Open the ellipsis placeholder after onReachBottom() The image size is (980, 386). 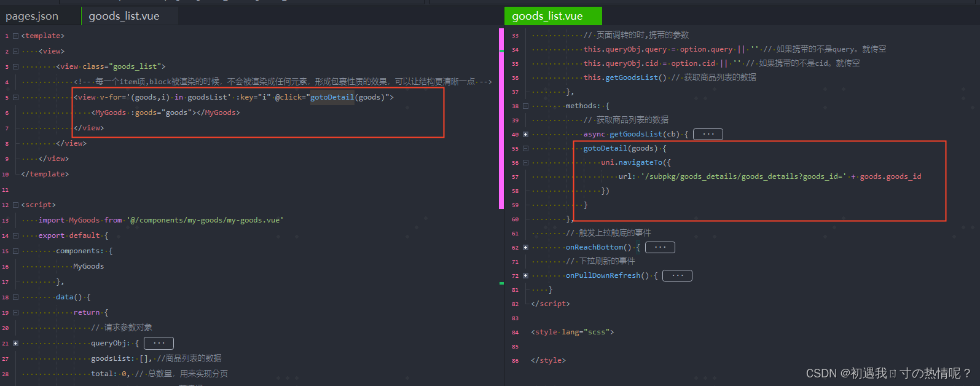[x=660, y=247]
